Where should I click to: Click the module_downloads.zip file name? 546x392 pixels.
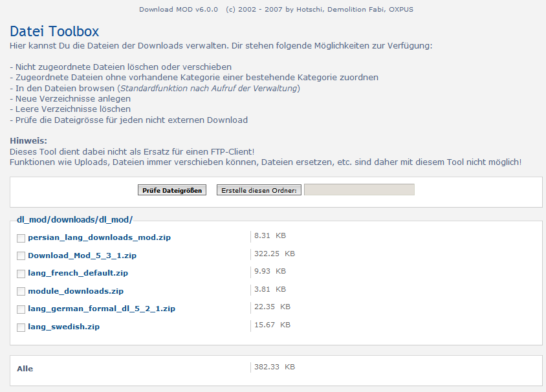[x=75, y=291]
